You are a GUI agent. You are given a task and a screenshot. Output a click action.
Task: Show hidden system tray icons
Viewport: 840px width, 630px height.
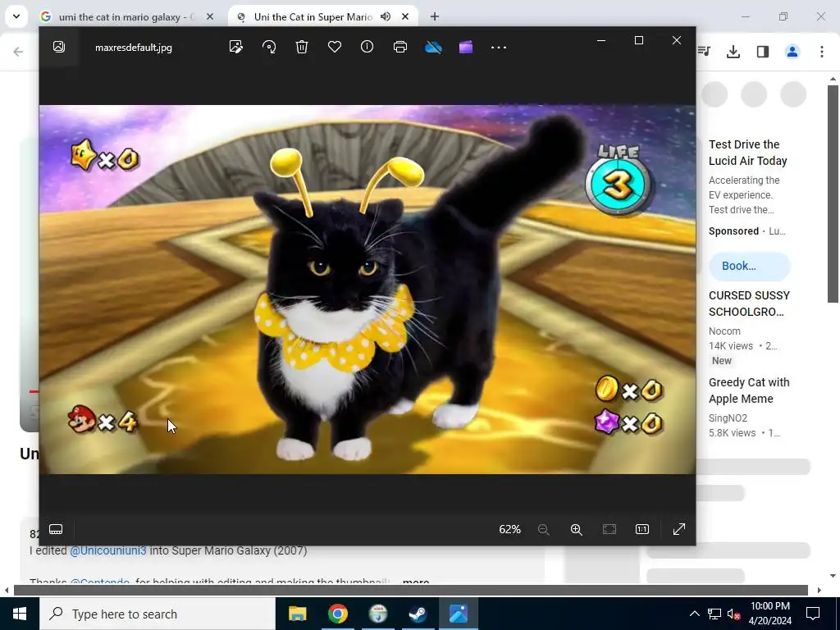click(694, 614)
